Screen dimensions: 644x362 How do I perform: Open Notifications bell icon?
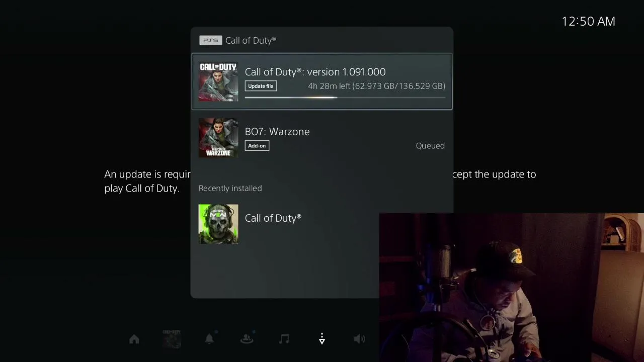click(209, 339)
